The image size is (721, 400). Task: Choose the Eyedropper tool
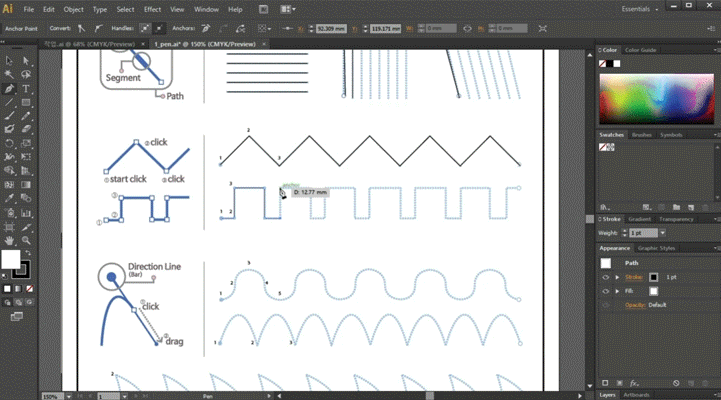9,199
